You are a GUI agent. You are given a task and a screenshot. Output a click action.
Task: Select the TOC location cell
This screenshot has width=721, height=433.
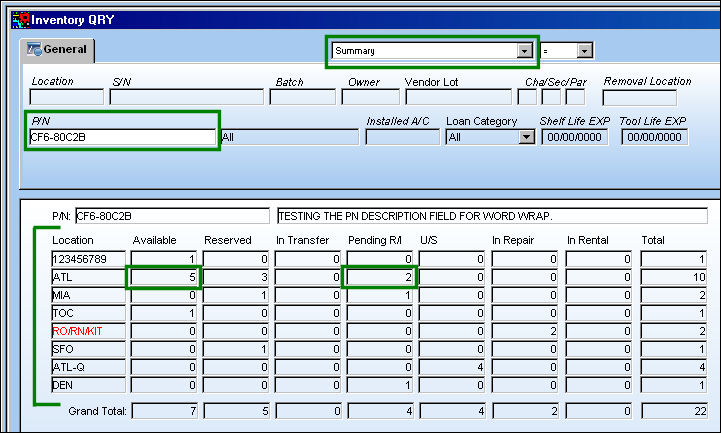click(89, 313)
